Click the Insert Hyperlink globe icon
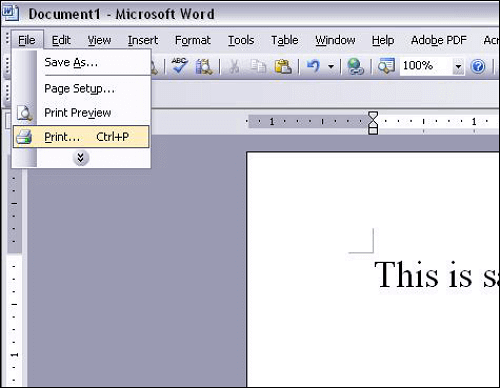This screenshot has width=500, height=388. point(355,66)
